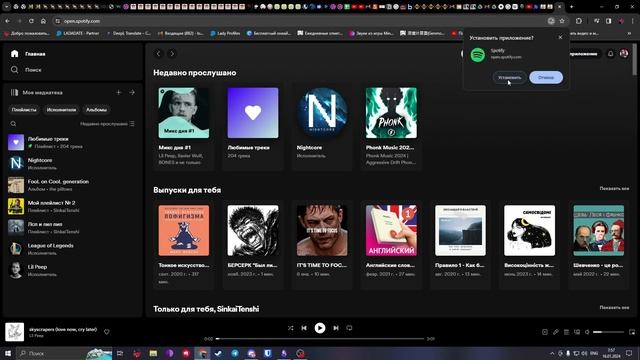Open the Phonk Music 2024 card
The width and height of the screenshot is (640, 360).
point(391,126)
